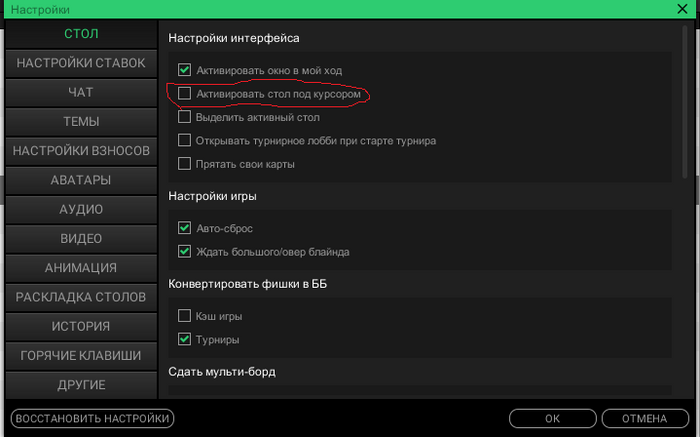Viewport: 700px width, 437px height.
Task: Select the ТЕМЫ tab
Action: tap(81, 121)
